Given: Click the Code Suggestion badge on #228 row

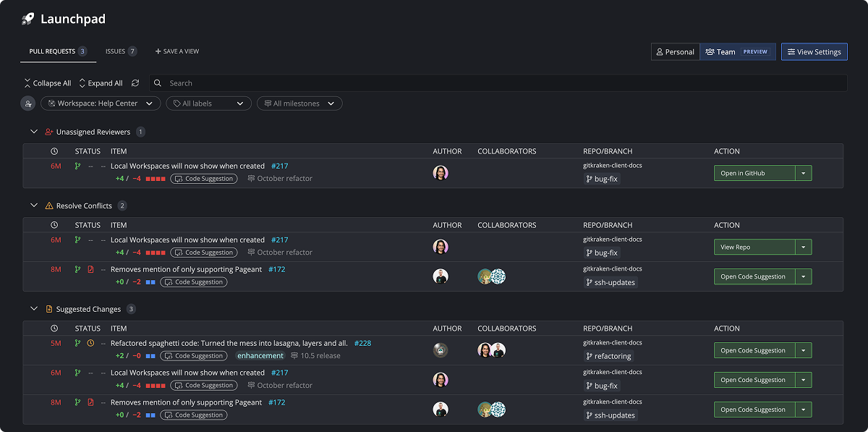Looking at the screenshot, I should (x=193, y=356).
